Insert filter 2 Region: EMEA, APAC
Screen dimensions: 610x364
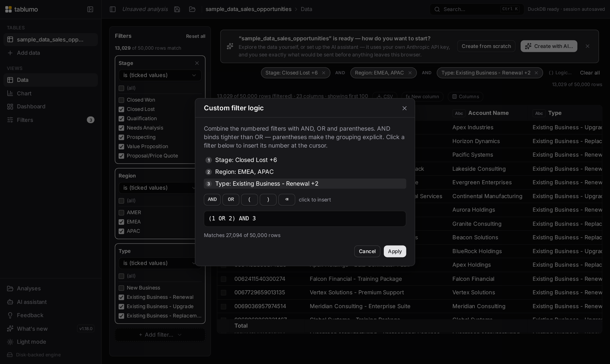click(305, 172)
